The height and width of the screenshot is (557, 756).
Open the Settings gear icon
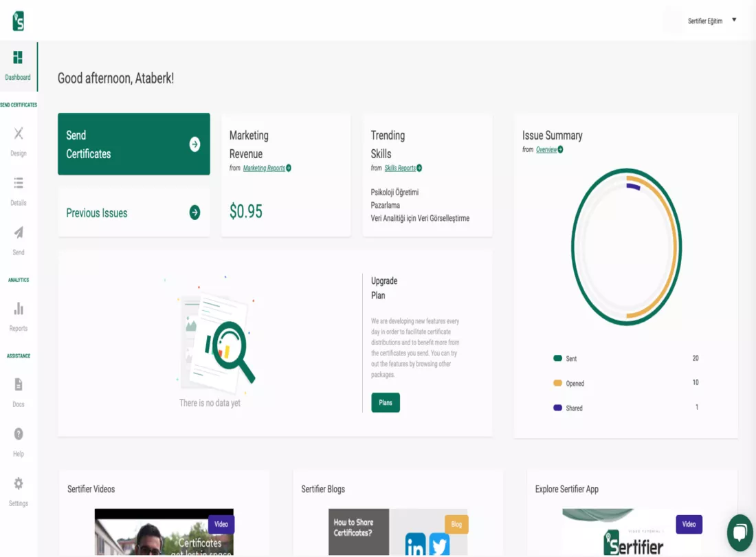coord(19,483)
